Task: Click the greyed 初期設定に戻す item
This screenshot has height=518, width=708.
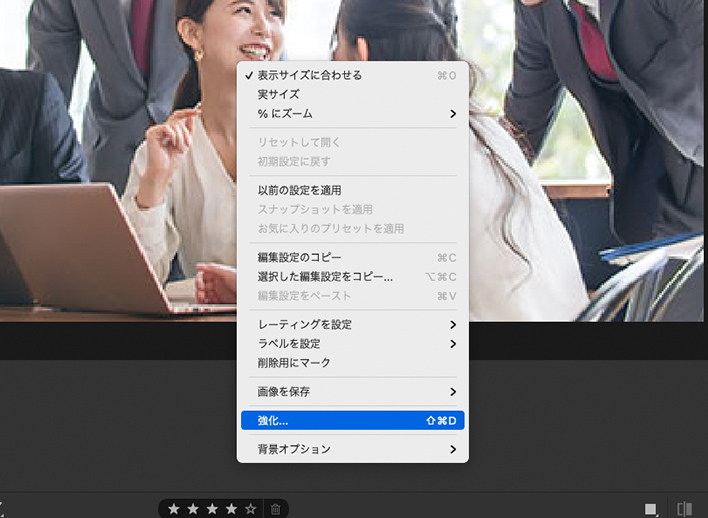Action: (x=353, y=161)
